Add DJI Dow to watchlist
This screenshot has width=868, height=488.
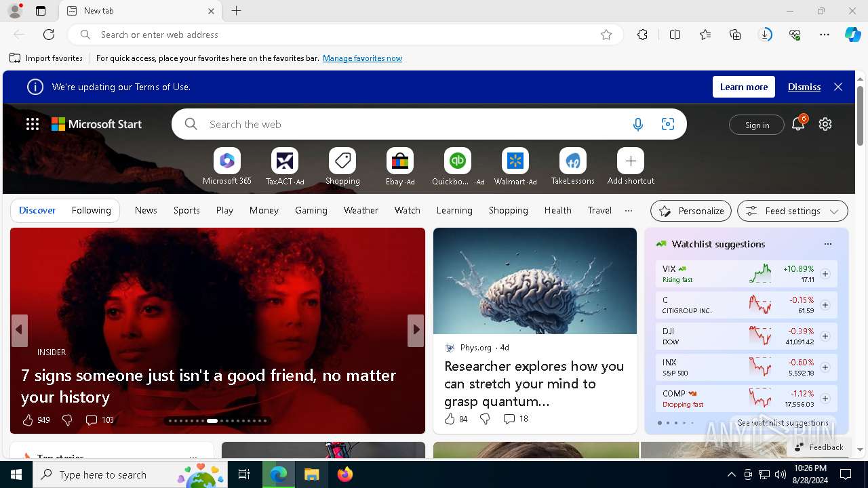point(825,336)
